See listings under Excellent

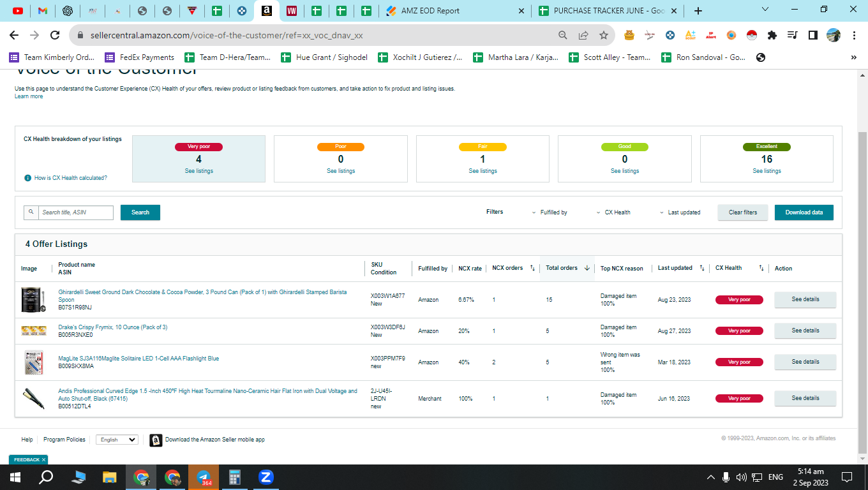point(767,171)
